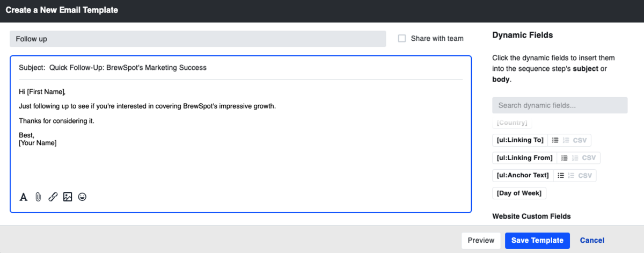Choose CSV format for Anchor Text
The width and height of the screenshot is (644, 253).
click(585, 175)
